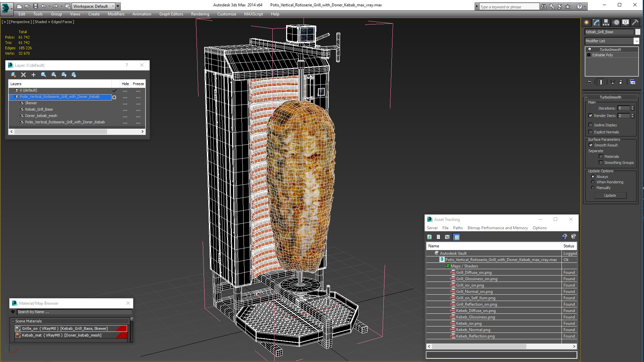Click the Kebab_Grill_Base object color swatch
644x362 pixels.
pyautogui.click(x=638, y=32)
